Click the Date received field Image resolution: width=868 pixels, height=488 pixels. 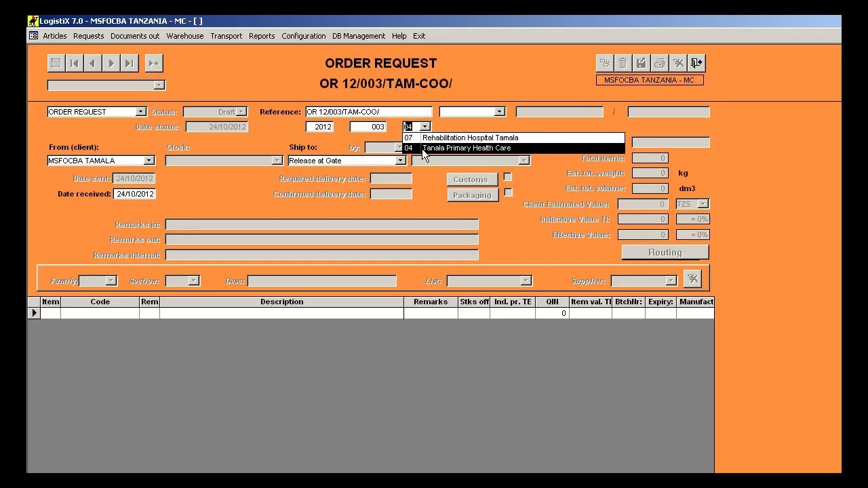(135, 194)
